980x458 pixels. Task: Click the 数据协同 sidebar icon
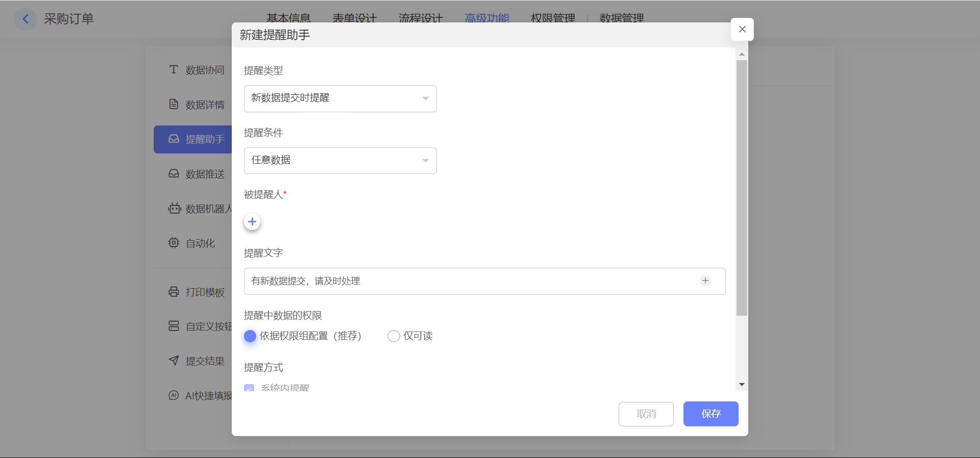click(174, 69)
